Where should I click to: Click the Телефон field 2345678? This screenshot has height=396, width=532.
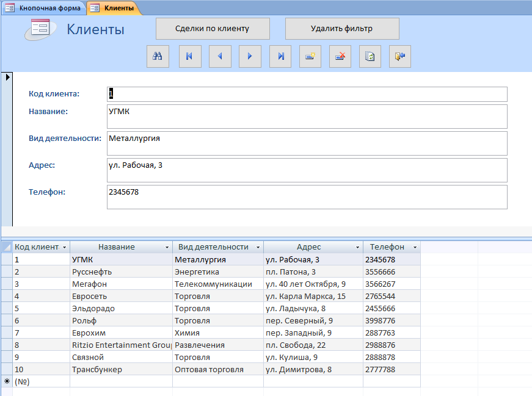(x=307, y=196)
